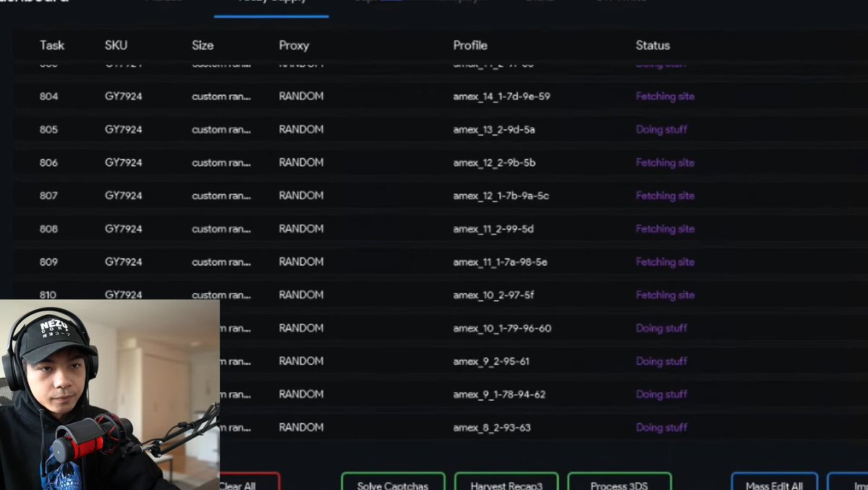868x490 pixels.
Task: Click custom ran... size in task 808 row
Action: pos(221,229)
